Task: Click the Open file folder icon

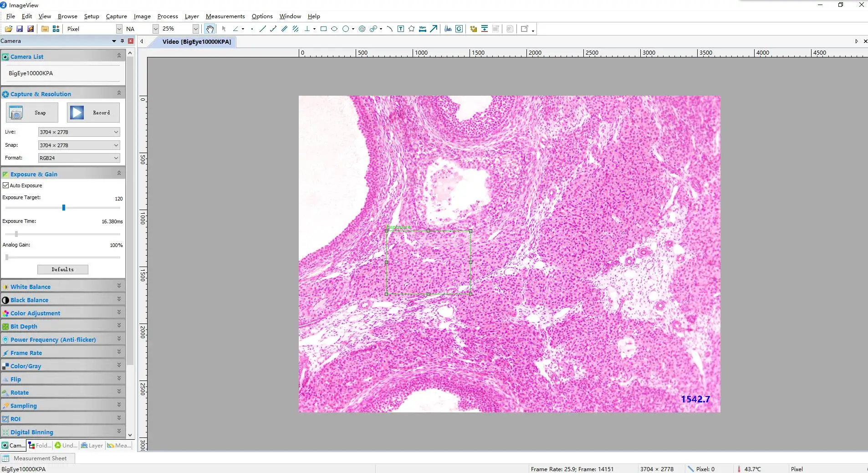Action: [x=9, y=29]
